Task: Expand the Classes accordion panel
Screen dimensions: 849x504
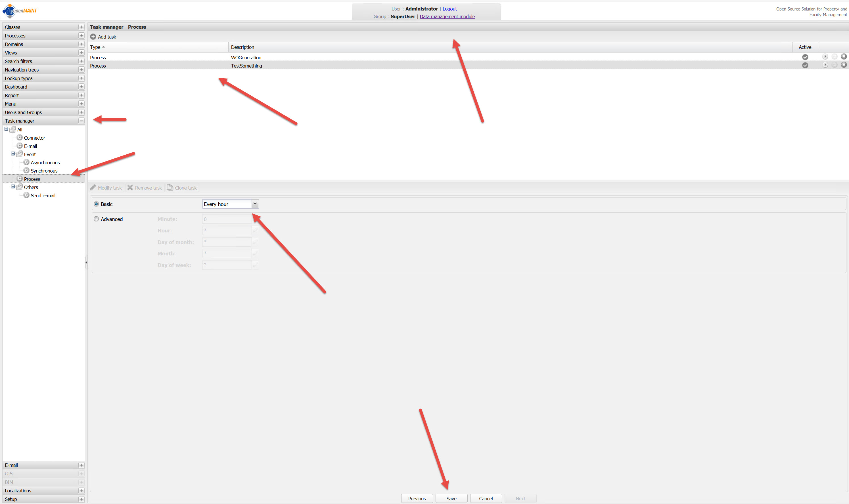Action: (x=81, y=27)
